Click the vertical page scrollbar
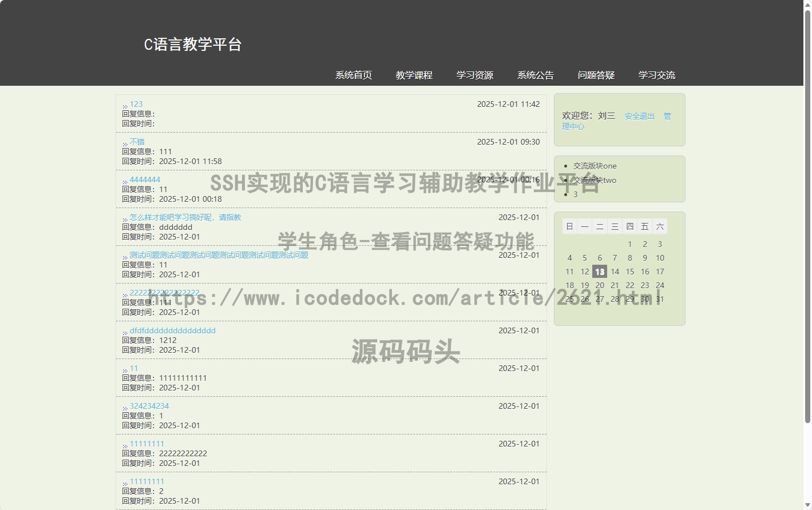Screen dimensions: 812x510 pos(807,217)
